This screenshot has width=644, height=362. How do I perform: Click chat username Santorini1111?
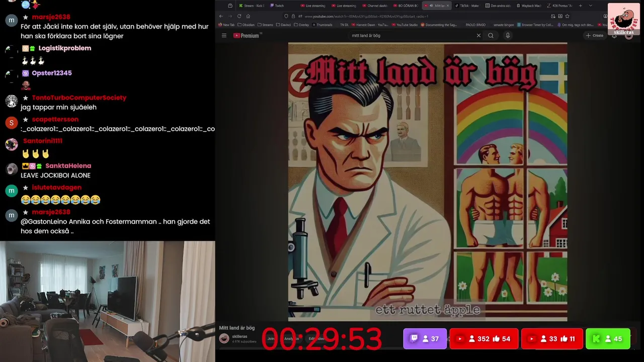coord(43,141)
